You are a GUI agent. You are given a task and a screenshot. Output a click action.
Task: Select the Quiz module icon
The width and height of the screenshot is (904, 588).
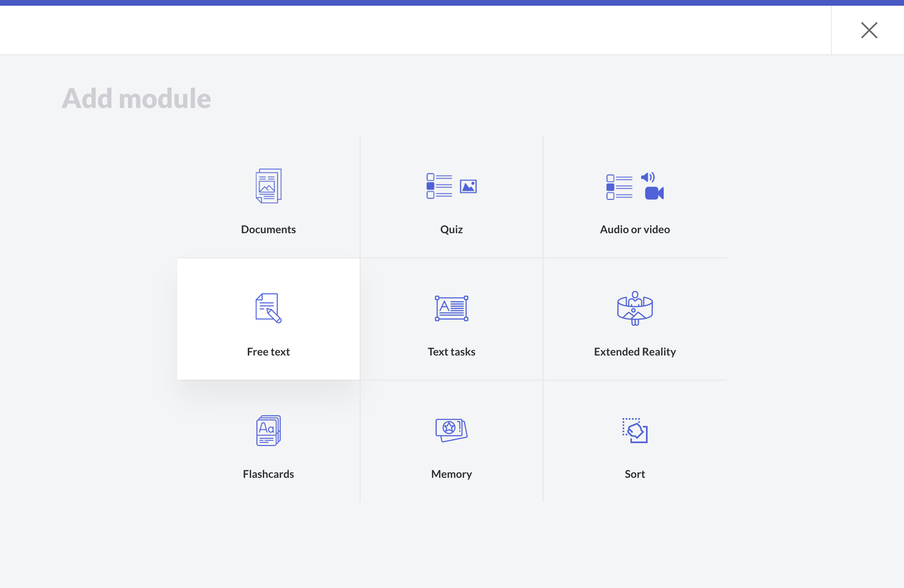click(451, 186)
